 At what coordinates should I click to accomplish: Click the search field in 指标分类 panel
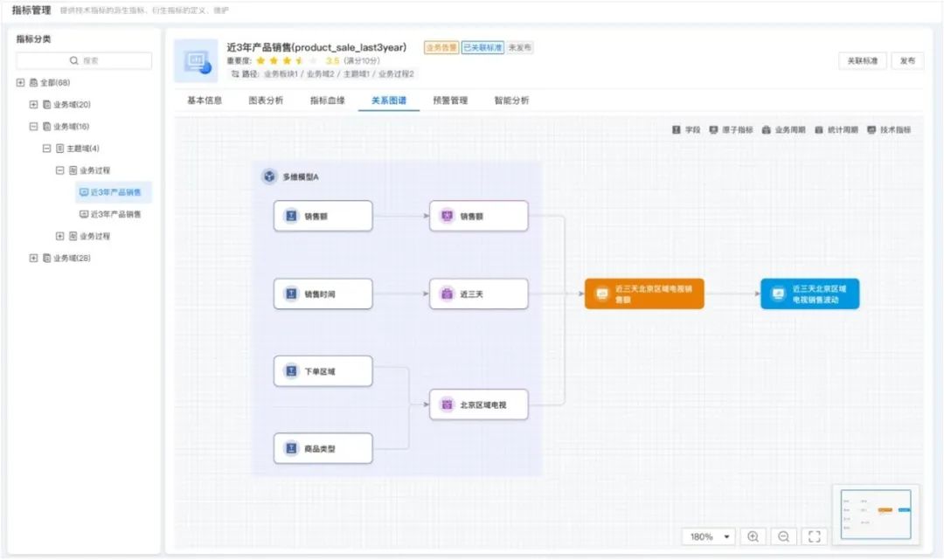[x=85, y=61]
